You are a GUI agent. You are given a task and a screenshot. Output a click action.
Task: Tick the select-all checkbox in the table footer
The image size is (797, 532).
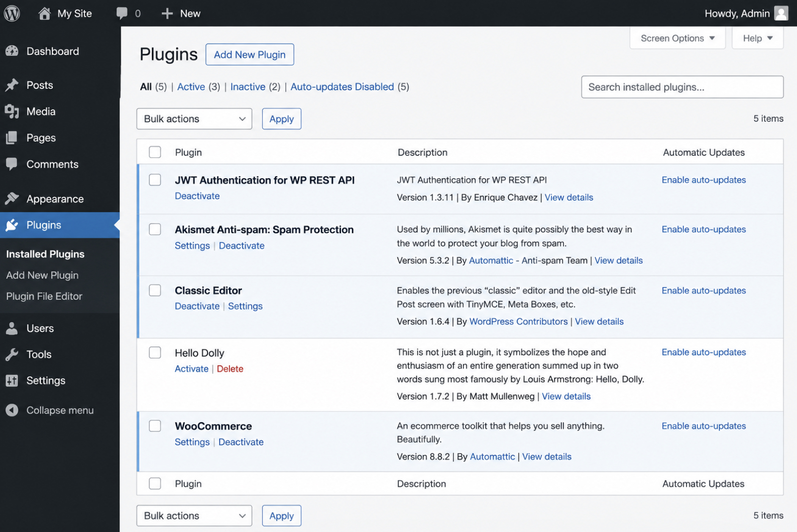click(155, 483)
